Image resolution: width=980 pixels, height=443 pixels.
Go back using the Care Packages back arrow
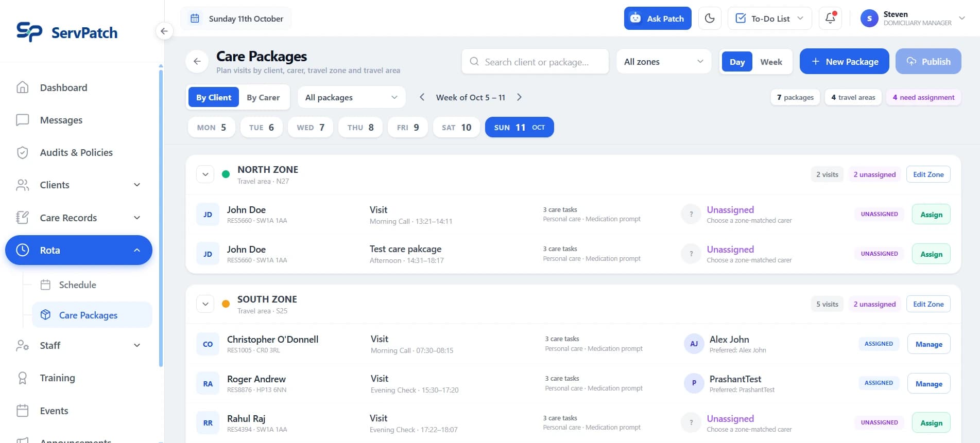(x=197, y=62)
